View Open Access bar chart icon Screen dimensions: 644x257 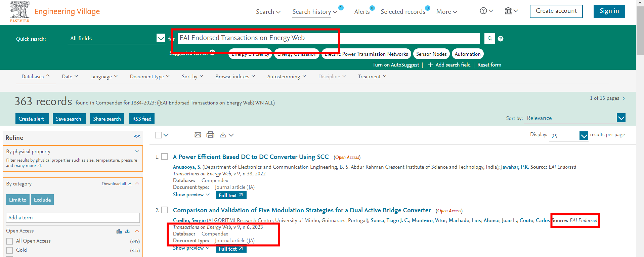(x=119, y=231)
